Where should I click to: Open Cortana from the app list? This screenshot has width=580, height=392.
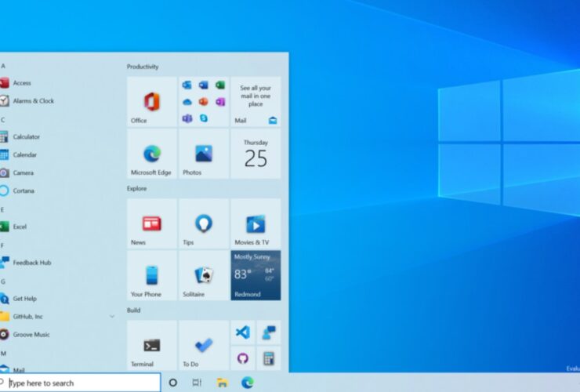[x=60, y=191]
